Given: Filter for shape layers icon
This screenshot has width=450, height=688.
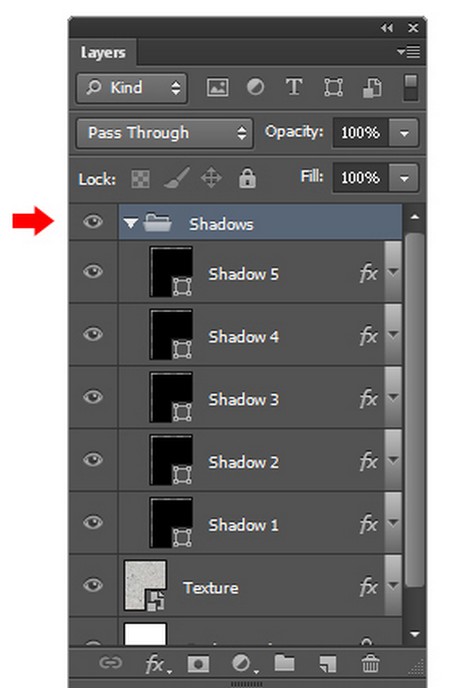Looking at the screenshot, I should pyautogui.click(x=333, y=87).
